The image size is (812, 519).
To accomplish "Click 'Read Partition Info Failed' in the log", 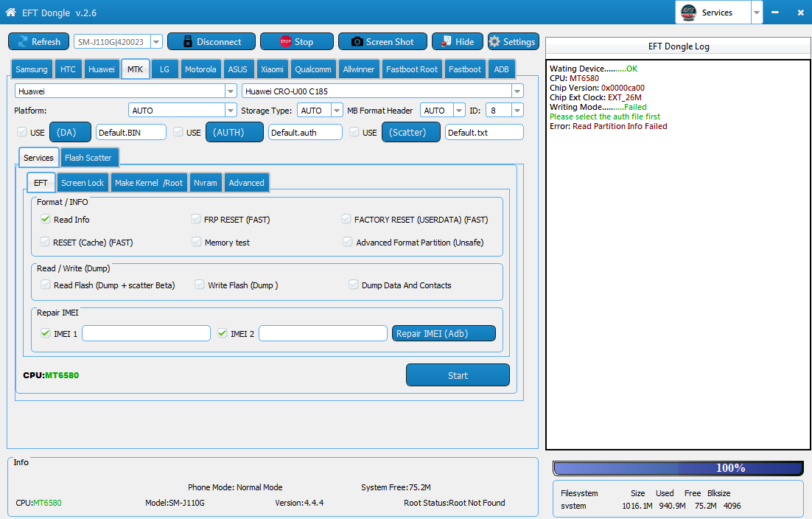I will pos(620,126).
